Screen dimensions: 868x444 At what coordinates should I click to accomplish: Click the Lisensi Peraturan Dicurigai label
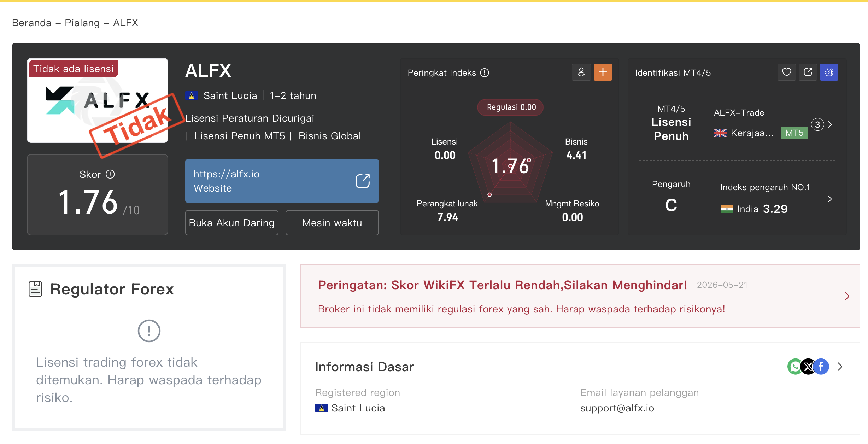250,118
